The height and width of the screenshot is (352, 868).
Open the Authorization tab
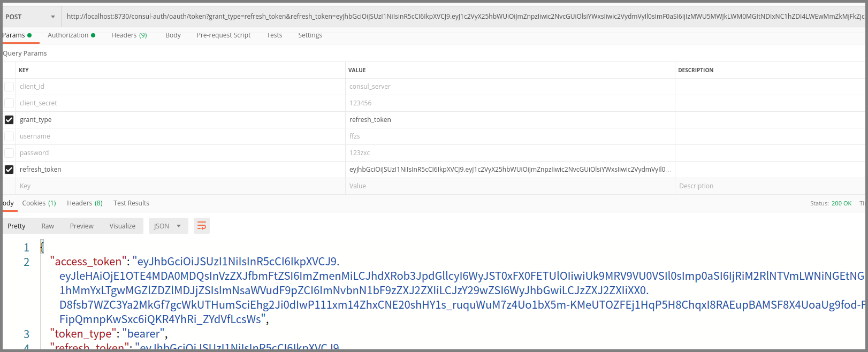click(71, 35)
